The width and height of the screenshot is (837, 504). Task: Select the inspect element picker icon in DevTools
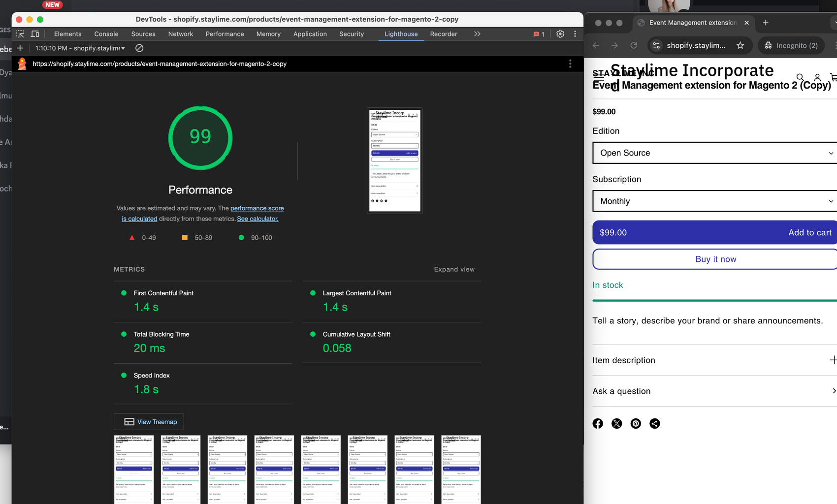(x=20, y=34)
